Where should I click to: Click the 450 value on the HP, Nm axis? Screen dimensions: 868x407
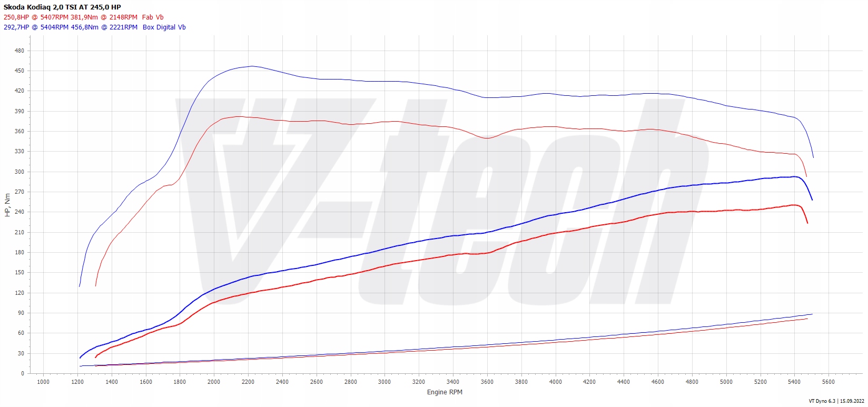pos(19,71)
